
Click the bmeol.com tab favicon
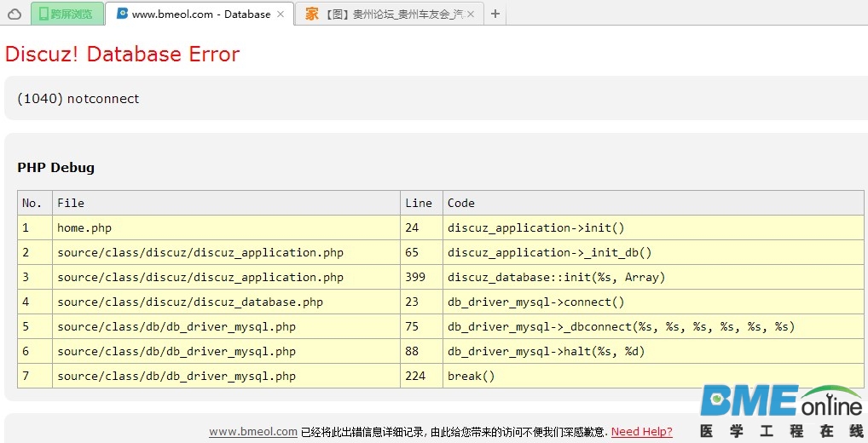click(x=122, y=14)
